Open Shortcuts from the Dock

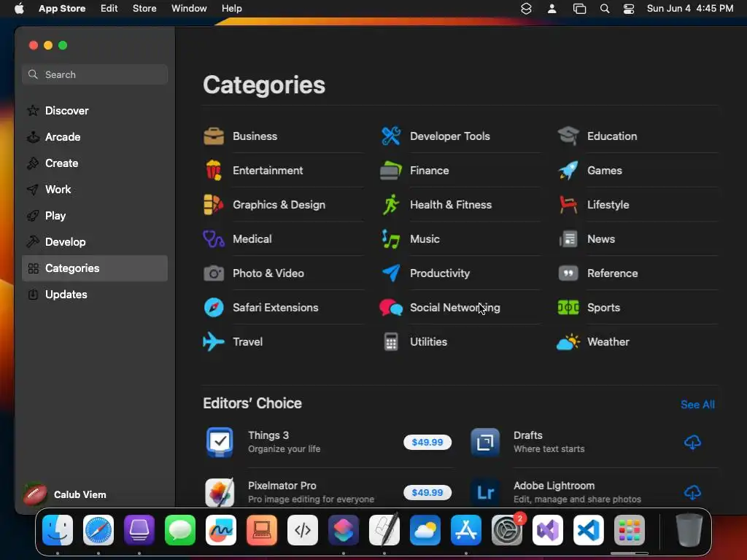pos(344,530)
